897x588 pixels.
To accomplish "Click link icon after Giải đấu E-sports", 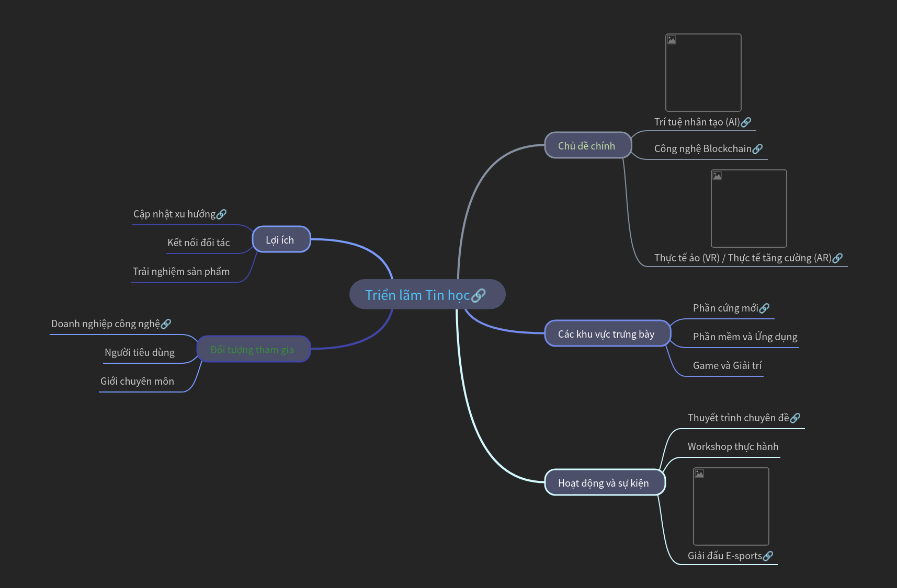I will (x=768, y=556).
